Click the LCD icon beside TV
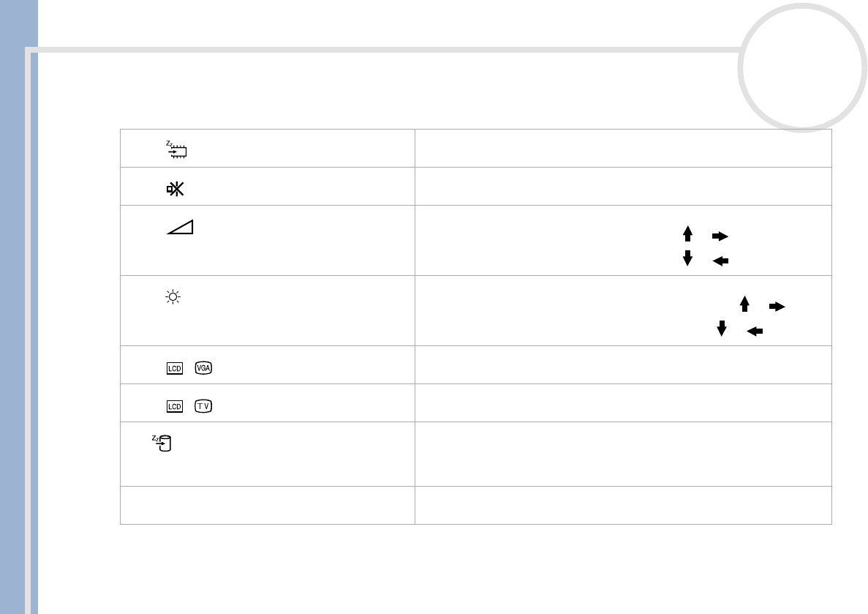Viewport: 868px width, 614px height. [x=175, y=406]
